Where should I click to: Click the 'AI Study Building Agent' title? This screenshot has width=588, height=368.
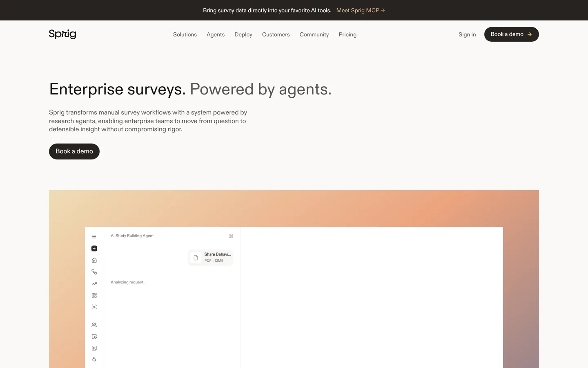(132, 236)
